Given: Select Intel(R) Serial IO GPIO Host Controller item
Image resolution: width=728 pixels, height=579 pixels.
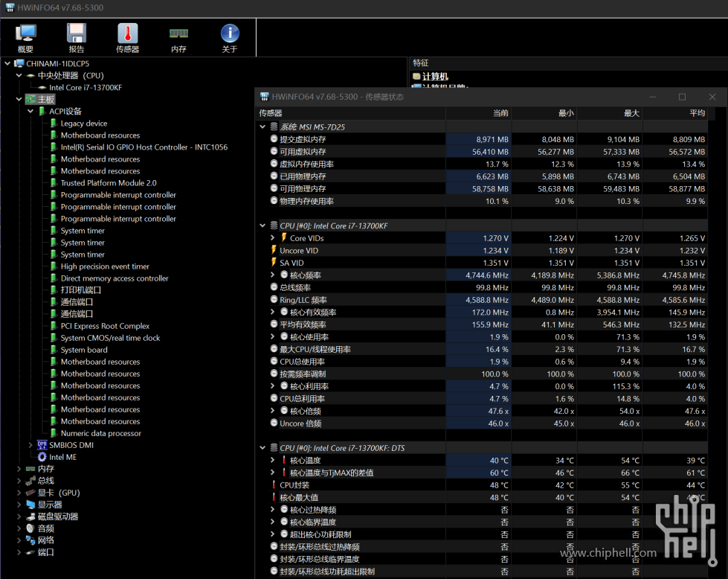Looking at the screenshot, I should click(144, 147).
